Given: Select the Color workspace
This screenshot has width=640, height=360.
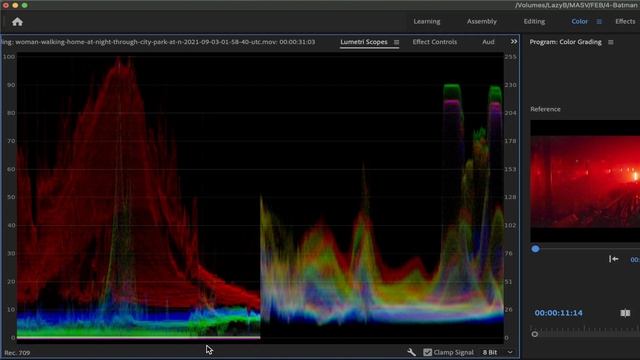Looking at the screenshot, I should point(579,21).
